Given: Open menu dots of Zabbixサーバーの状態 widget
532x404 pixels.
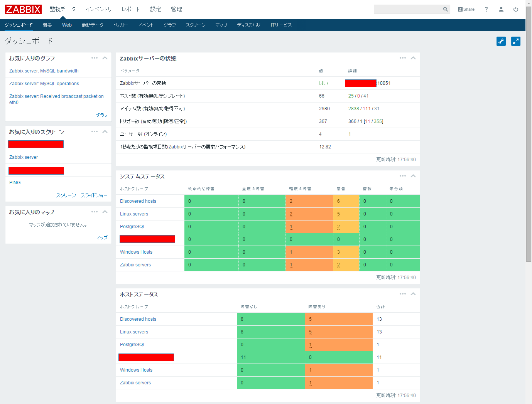Looking at the screenshot, I should (x=403, y=58).
